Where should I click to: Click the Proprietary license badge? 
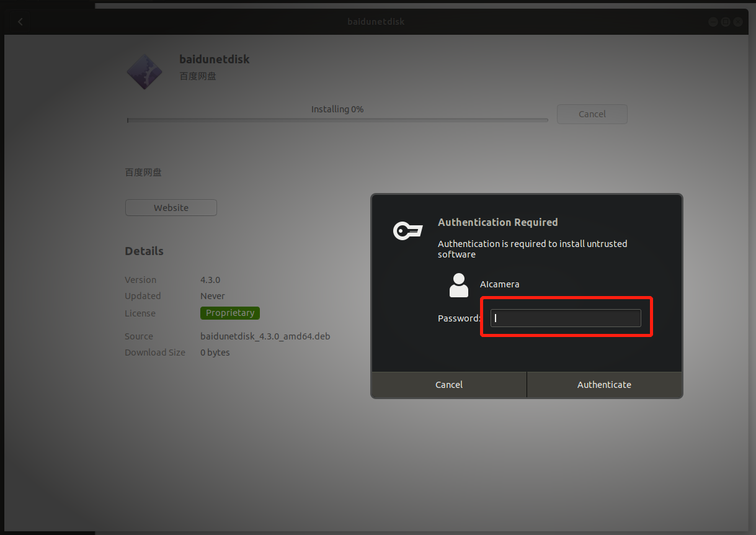coord(230,313)
